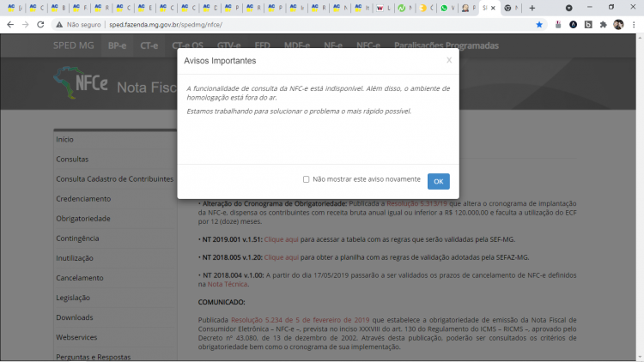Open the EFD navigation item

[x=263, y=45]
